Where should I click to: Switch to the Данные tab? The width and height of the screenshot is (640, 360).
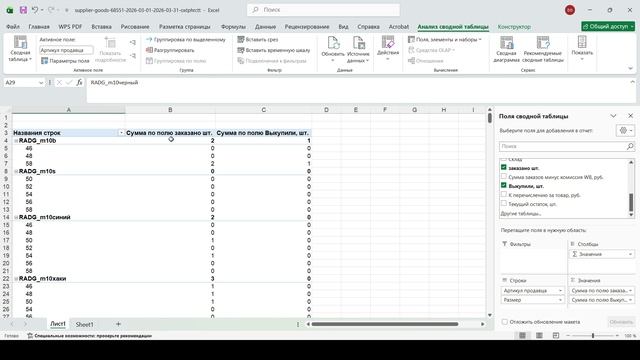pyautogui.click(x=265, y=27)
